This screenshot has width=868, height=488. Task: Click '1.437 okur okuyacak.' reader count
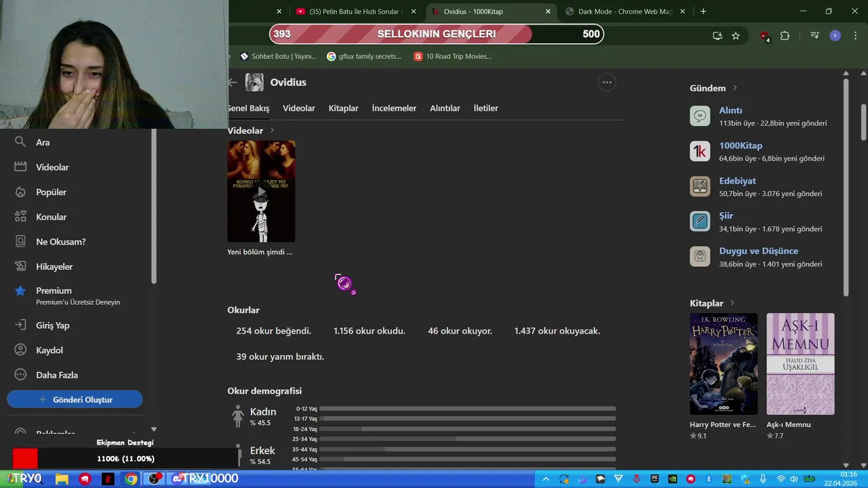557,331
